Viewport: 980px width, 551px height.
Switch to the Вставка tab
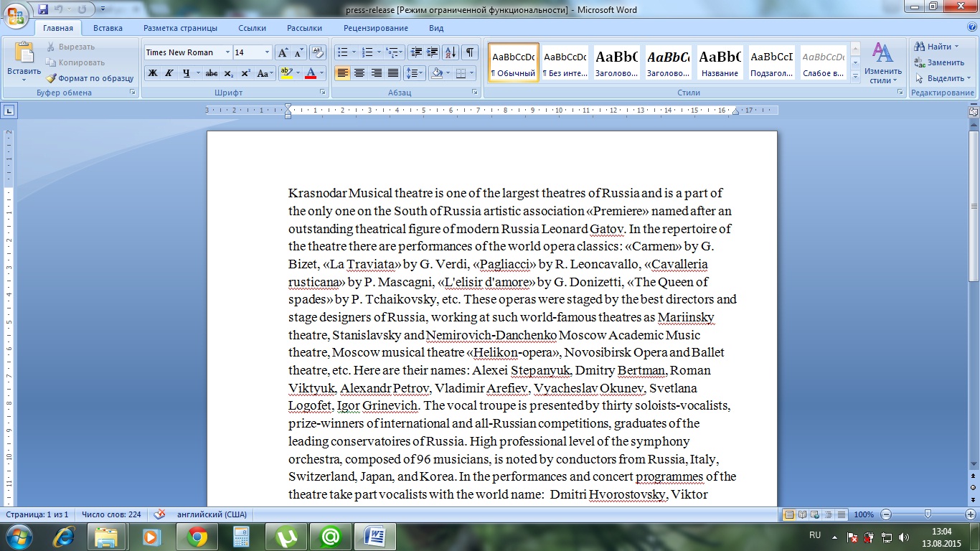(x=108, y=28)
